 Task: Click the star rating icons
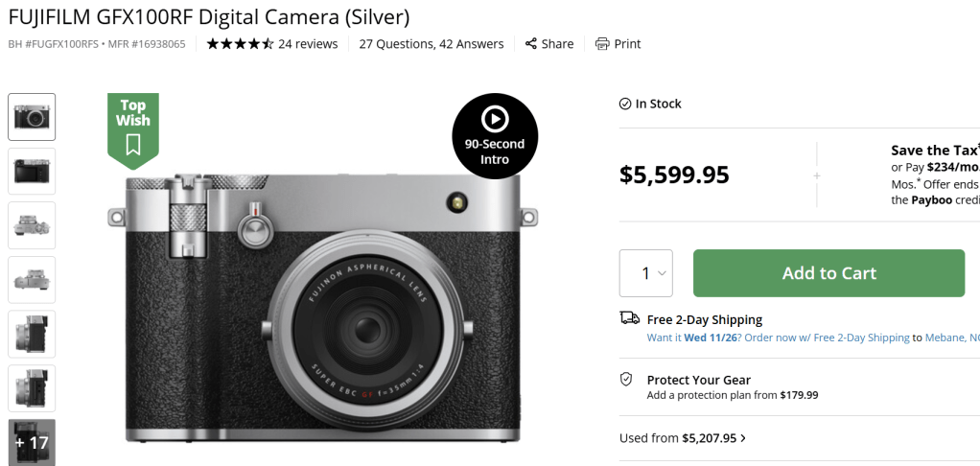point(240,44)
